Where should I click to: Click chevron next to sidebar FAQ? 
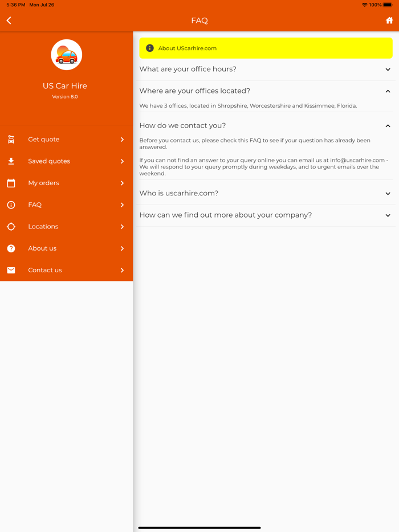(122, 204)
